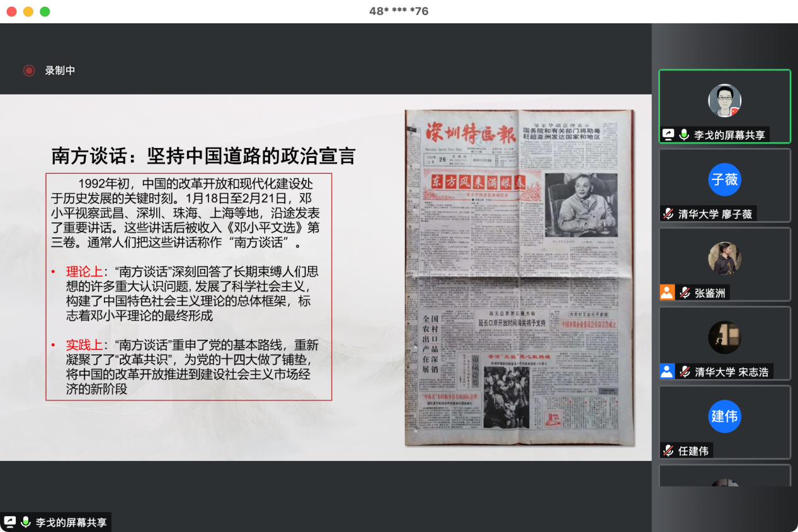Click muted mic icon beside 清华大学 廖子薇

point(668,214)
